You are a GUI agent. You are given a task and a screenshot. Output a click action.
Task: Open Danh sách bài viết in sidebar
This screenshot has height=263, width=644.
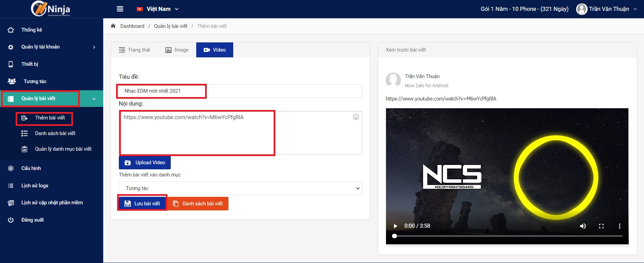(x=55, y=133)
